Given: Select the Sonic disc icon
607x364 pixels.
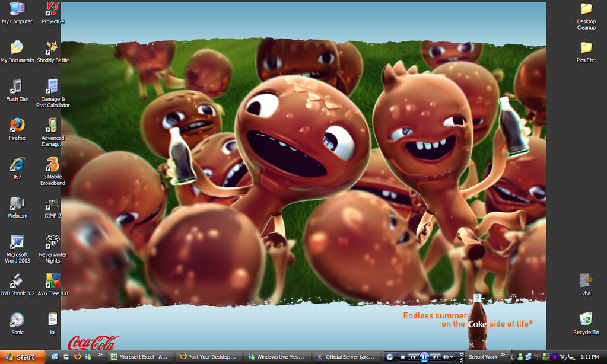Looking at the screenshot, I should pyautogui.click(x=17, y=324).
